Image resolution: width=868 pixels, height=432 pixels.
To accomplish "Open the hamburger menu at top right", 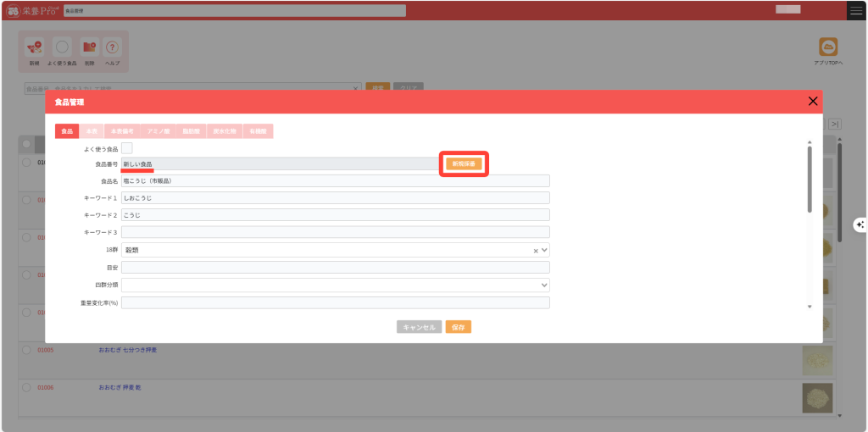I will point(856,10).
